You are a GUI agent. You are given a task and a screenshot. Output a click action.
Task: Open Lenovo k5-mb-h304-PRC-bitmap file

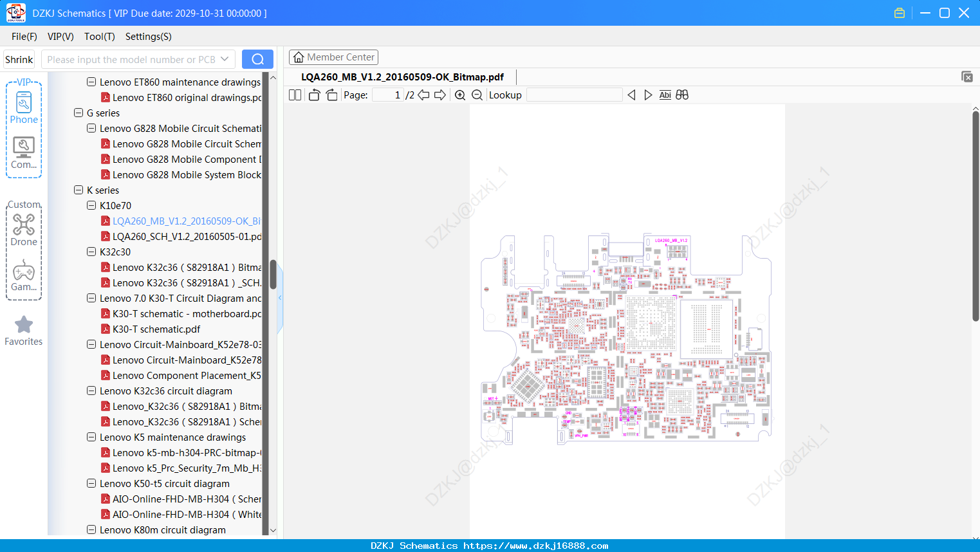187,452
